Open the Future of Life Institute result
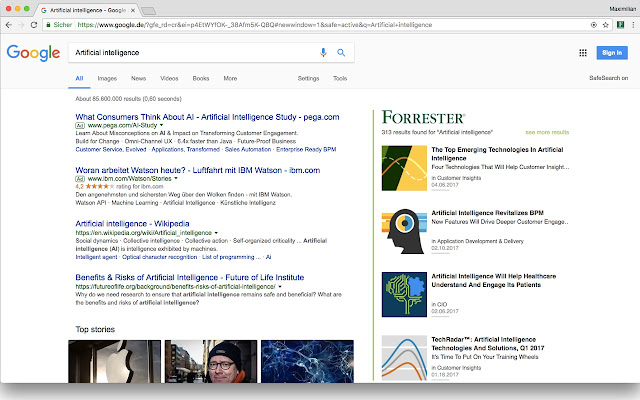640x400 pixels. 190,278
